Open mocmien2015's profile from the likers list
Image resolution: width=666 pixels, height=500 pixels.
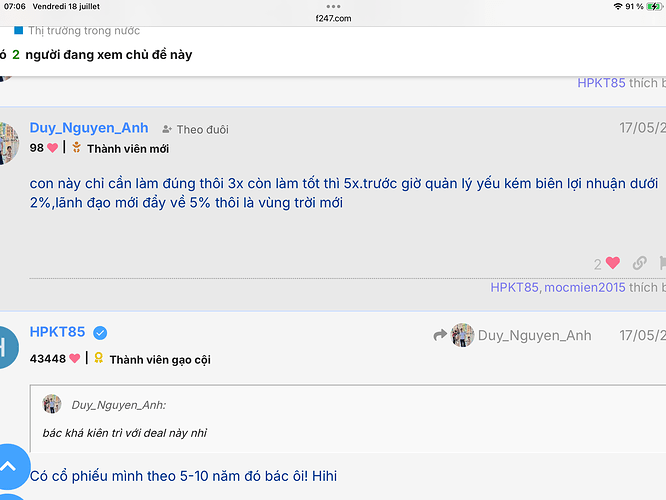coord(585,287)
